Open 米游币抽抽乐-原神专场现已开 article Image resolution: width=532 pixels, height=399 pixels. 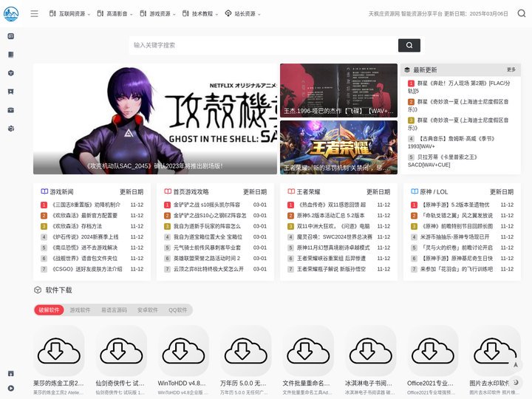click(x=454, y=237)
